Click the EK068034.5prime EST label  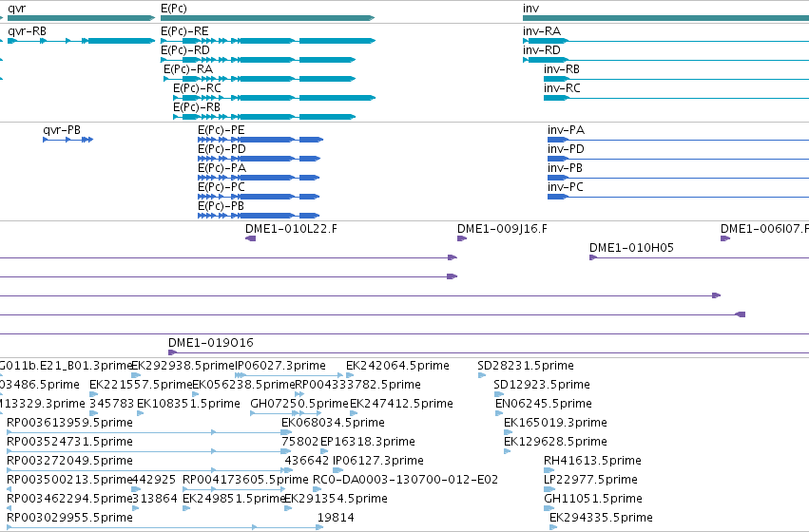click(334, 424)
